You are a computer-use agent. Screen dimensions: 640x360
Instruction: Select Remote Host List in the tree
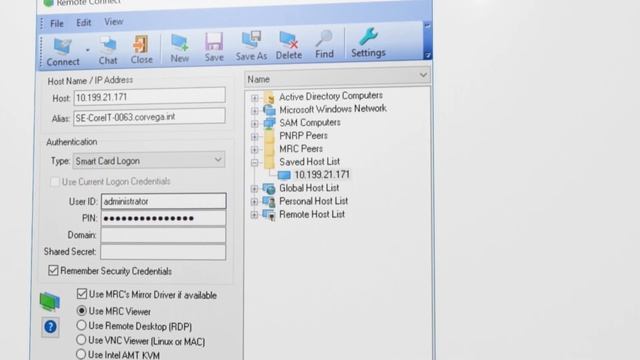pos(312,214)
